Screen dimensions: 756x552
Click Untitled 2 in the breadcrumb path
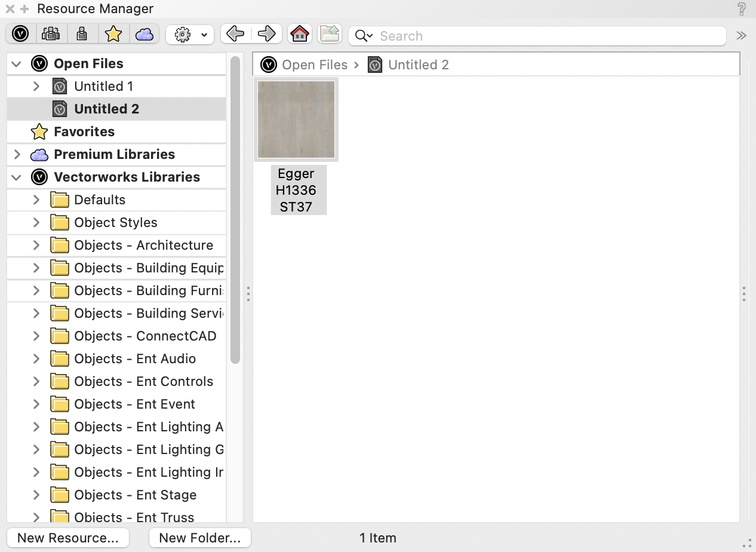point(419,65)
